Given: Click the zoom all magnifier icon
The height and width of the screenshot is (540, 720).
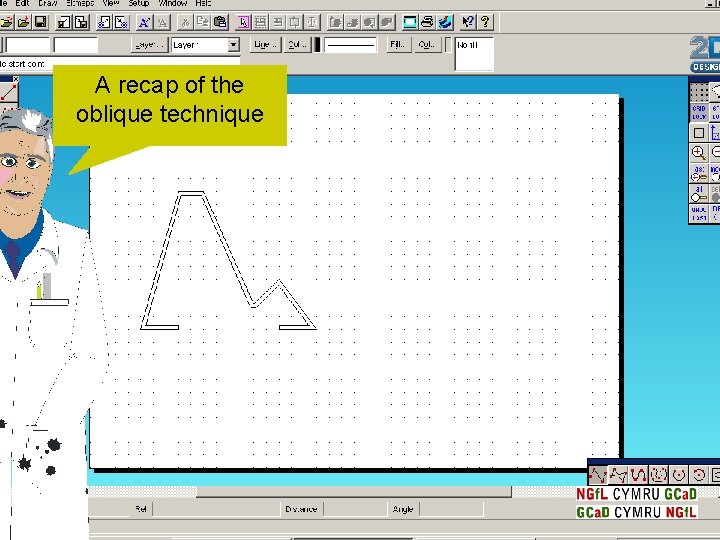Looking at the screenshot, I should pyautogui.click(x=699, y=193).
